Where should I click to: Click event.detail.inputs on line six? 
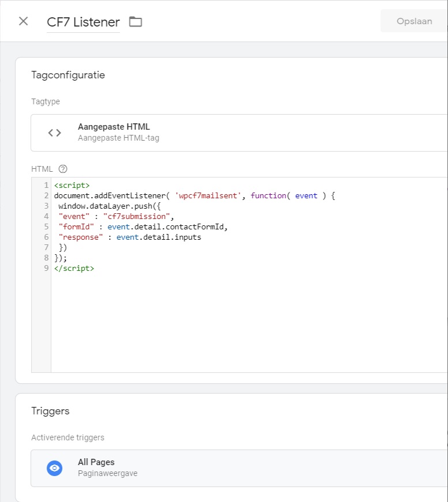[x=159, y=237]
